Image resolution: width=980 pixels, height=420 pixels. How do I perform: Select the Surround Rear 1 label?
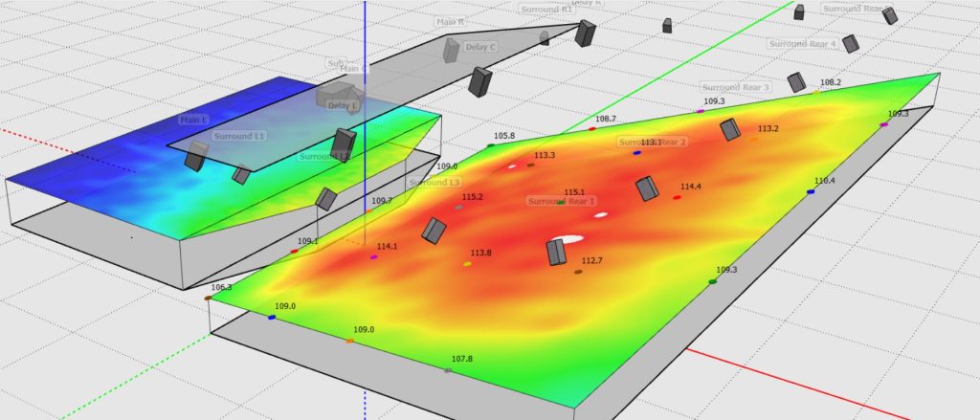(x=562, y=201)
